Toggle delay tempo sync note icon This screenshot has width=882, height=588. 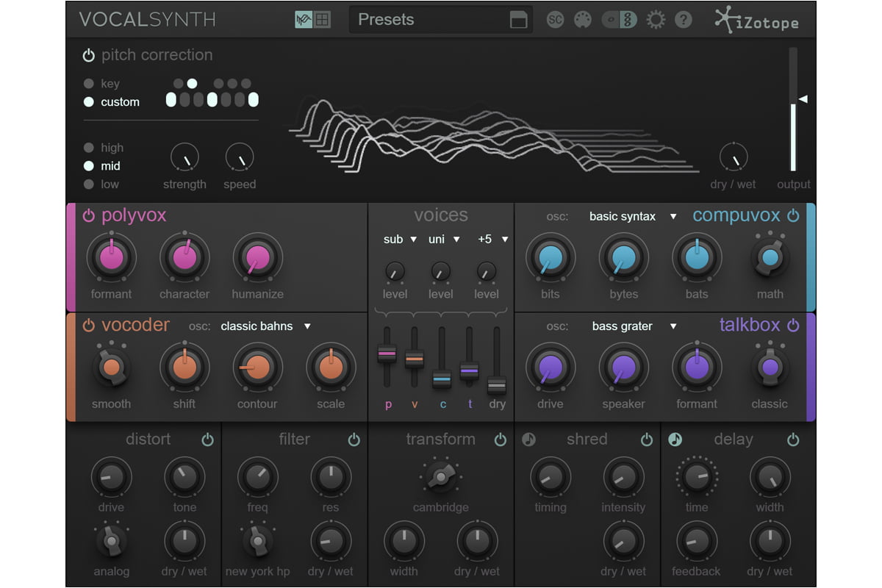pos(675,440)
